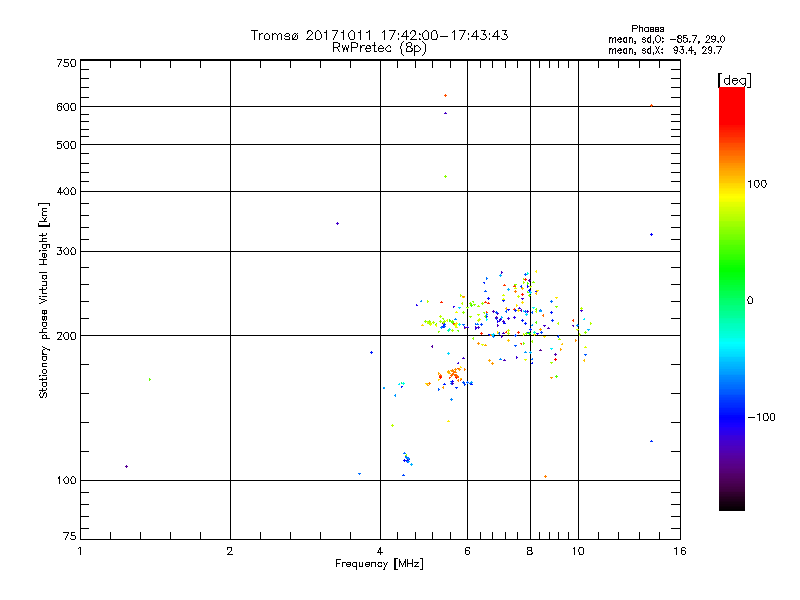Viewport: 800px width, 600px height.
Task: Click the green data point near 430 km
Action: pos(445,177)
